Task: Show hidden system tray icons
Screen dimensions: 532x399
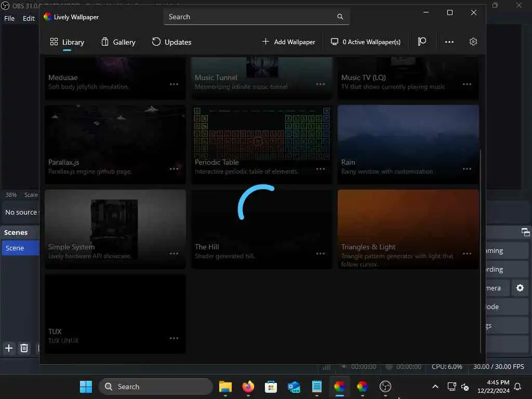Action: point(435,387)
